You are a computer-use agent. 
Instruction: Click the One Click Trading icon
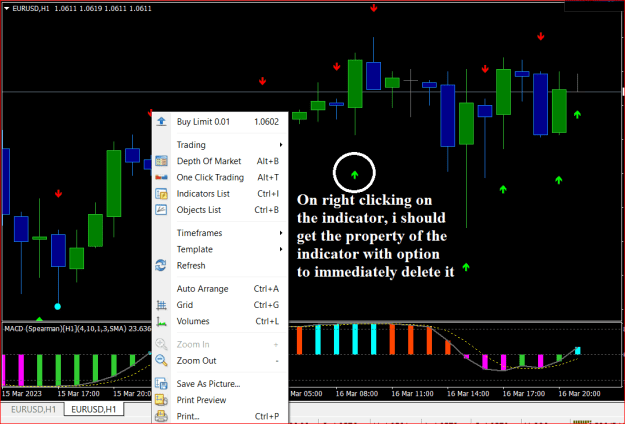coord(161,177)
